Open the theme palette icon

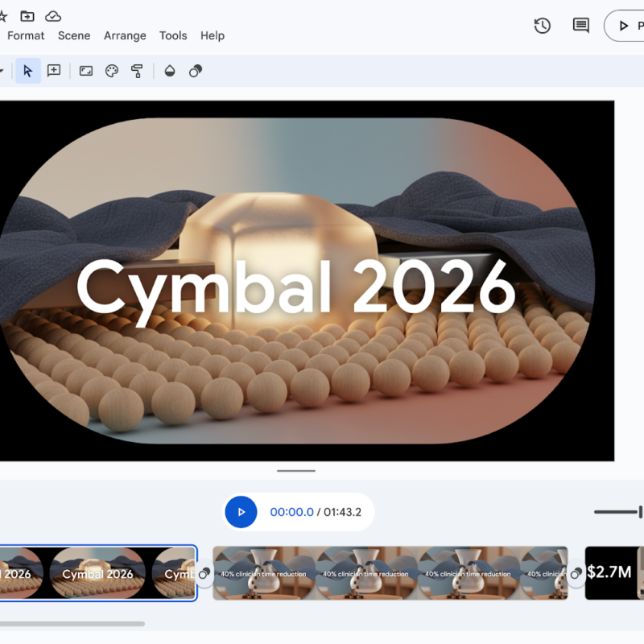112,71
